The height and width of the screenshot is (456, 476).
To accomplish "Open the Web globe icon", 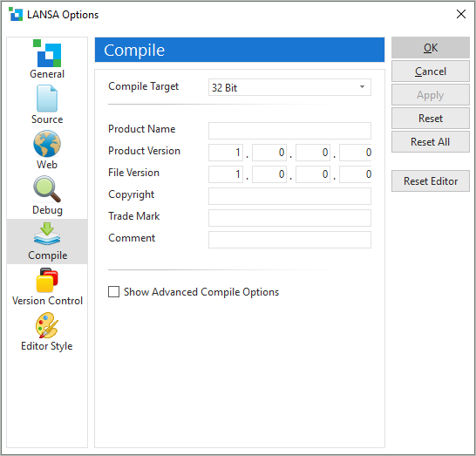I will point(47,144).
